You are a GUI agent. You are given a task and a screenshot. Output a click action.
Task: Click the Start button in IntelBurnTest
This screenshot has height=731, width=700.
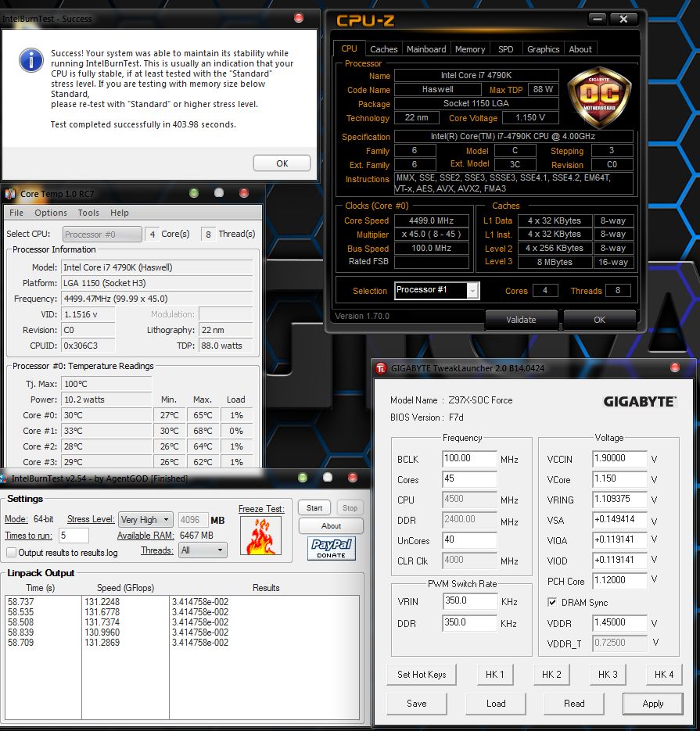tap(314, 507)
